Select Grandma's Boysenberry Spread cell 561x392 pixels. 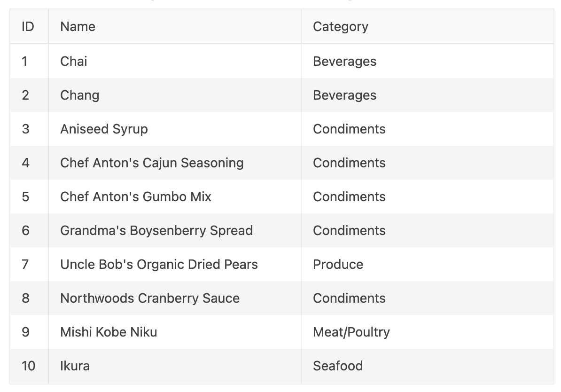(156, 230)
